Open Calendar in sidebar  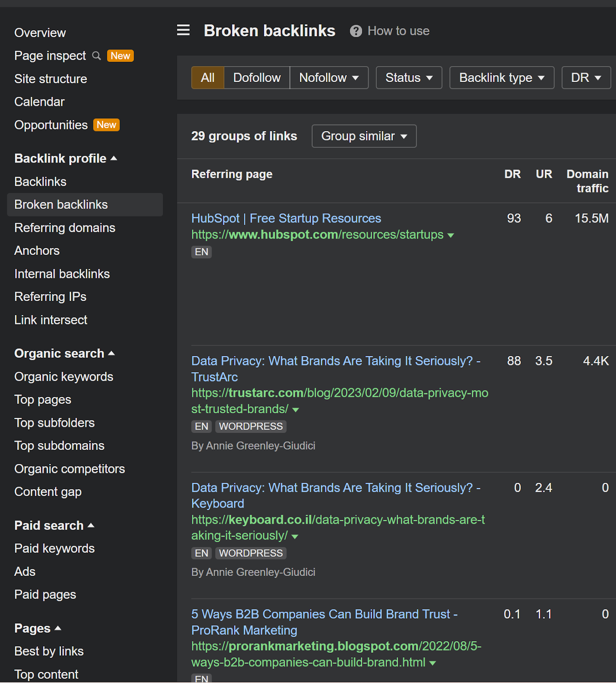tap(39, 102)
